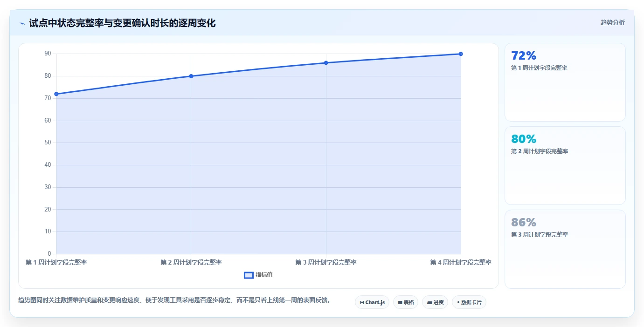Click the week 4 data point at 90

pyautogui.click(x=461, y=54)
